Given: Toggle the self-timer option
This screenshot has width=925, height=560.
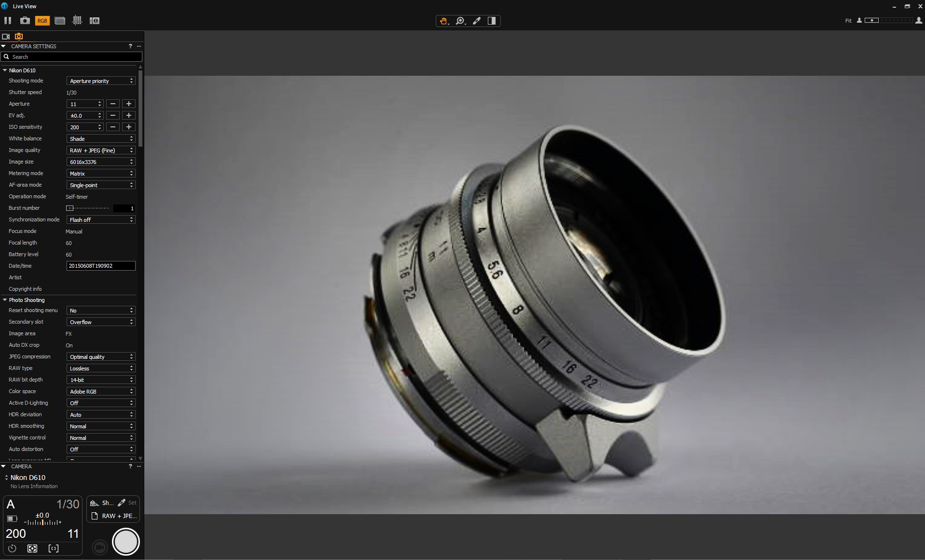Looking at the screenshot, I should [x=12, y=548].
